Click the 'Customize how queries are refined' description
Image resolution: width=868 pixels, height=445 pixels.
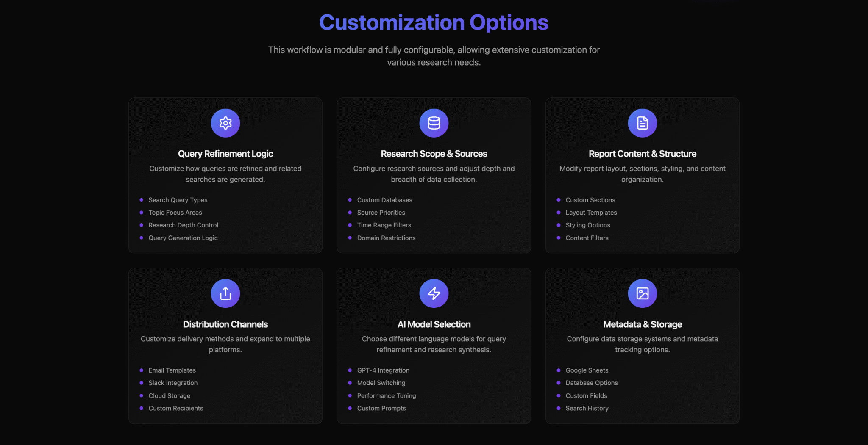point(225,174)
